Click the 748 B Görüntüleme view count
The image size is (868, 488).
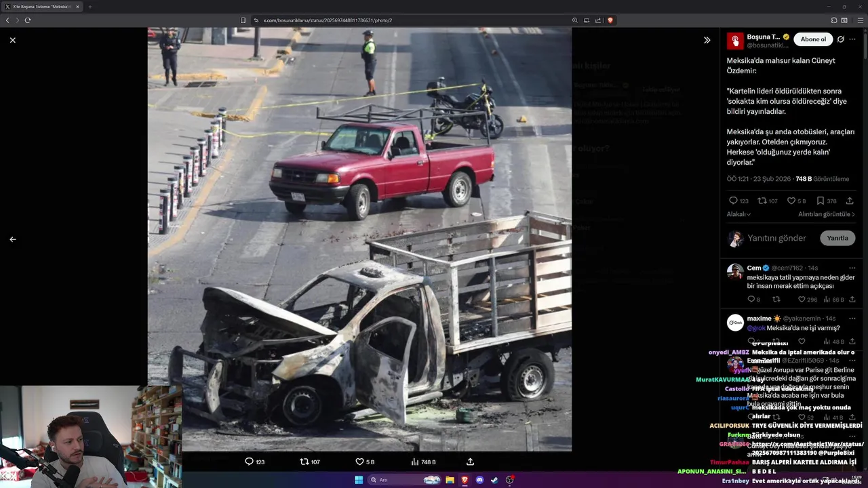pyautogui.click(x=822, y=179)
